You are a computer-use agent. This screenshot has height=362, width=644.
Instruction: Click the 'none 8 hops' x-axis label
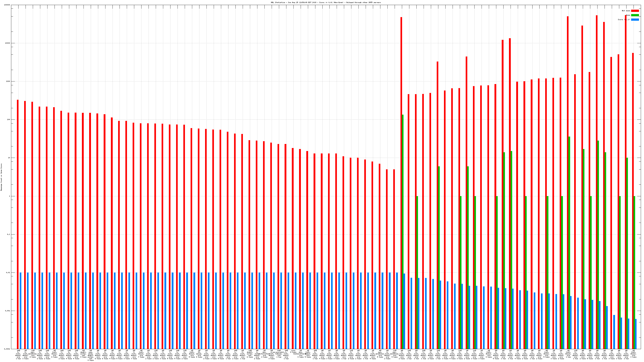(293, 352)
